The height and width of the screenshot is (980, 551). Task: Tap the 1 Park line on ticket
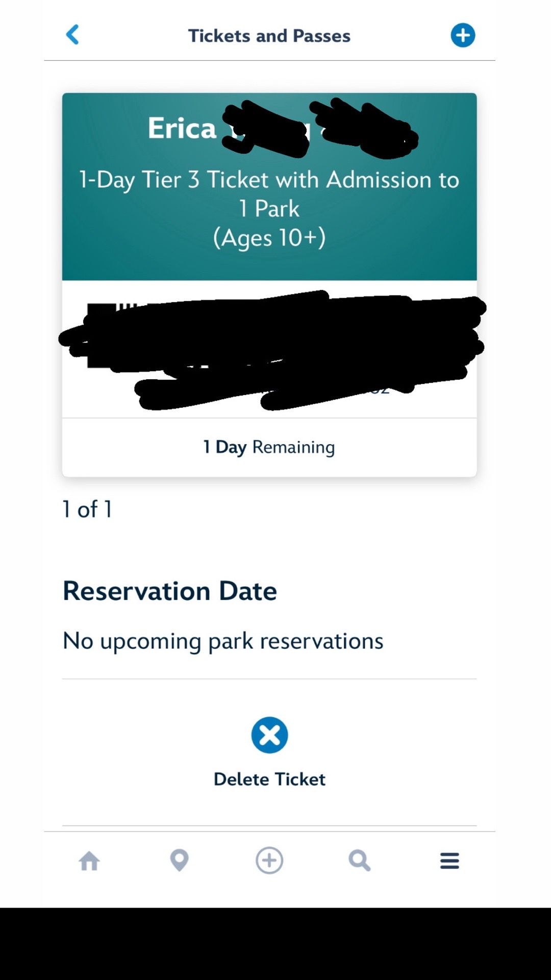tap(269, 208)
